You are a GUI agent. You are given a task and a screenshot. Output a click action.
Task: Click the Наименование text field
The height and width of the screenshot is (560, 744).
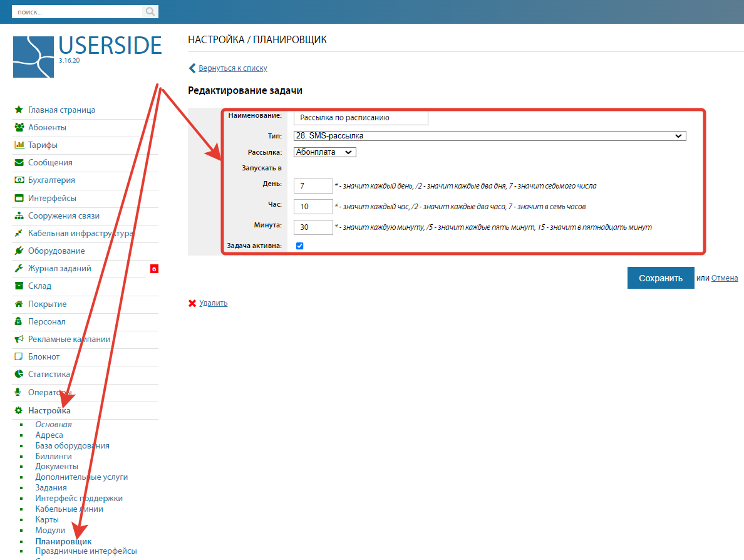pos(361,118)
